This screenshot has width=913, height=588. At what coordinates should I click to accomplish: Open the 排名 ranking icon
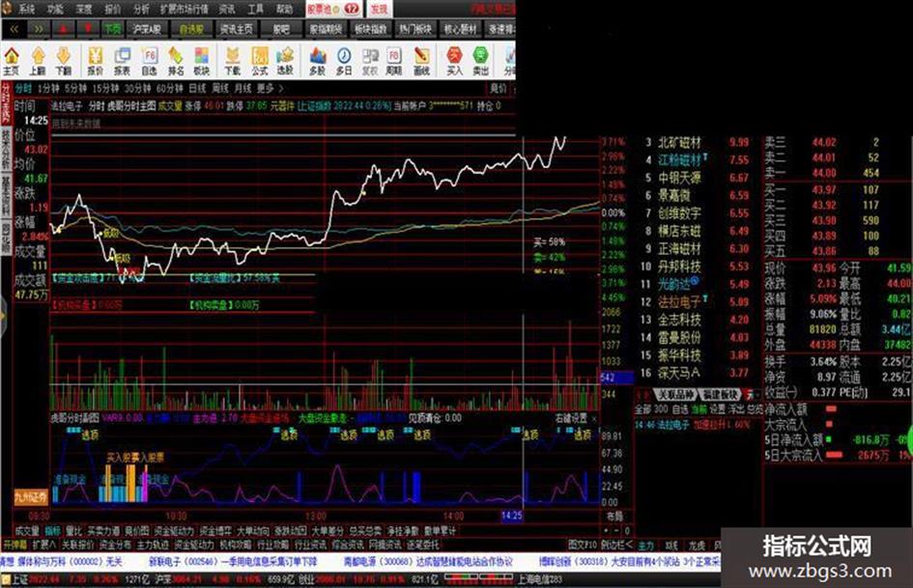[x=176, y=62]
